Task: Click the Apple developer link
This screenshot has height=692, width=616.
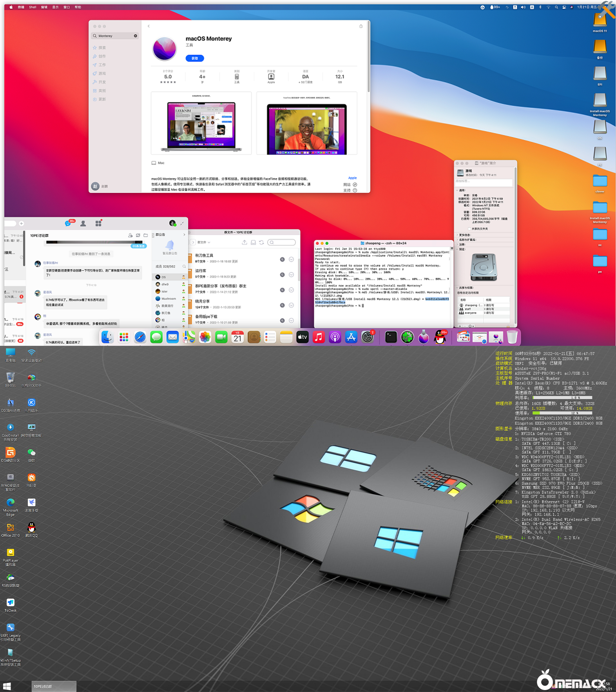Action: pos(352,178)
